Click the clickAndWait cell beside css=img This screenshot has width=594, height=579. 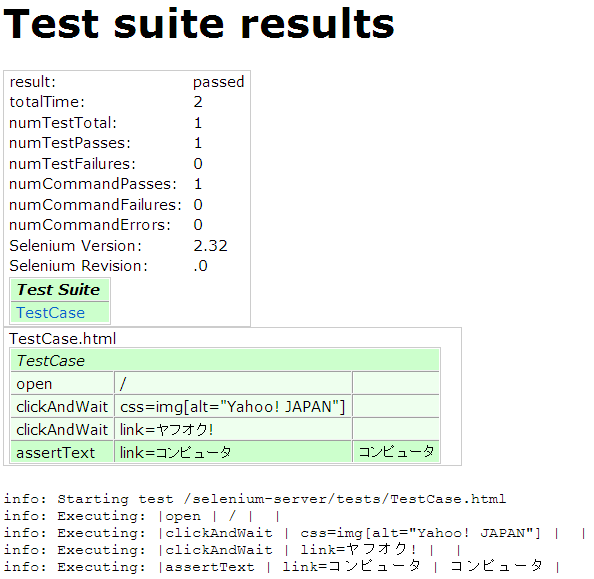click(x=62, y=407)
